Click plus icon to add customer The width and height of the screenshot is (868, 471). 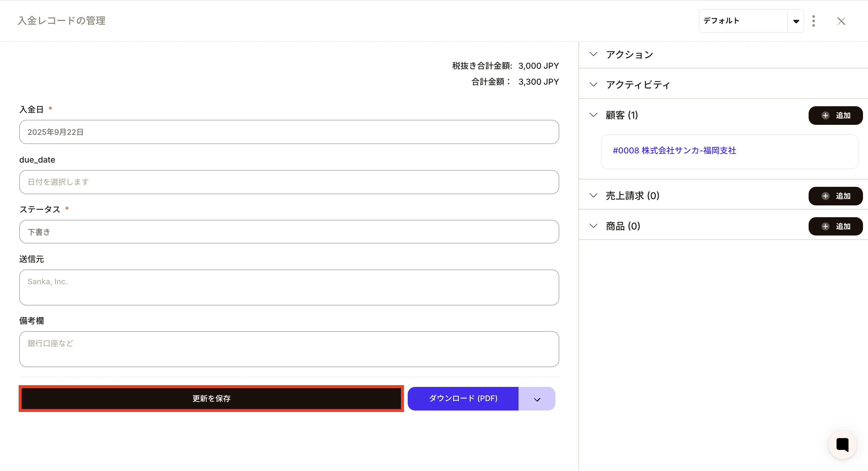pos(825,115)
